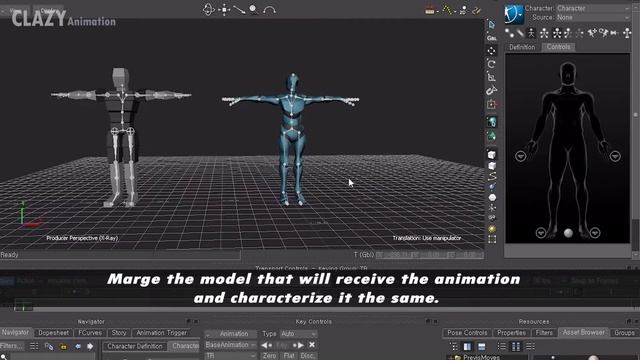The image size is (640, 360).
Task: Click the bottom square frame icon in side toolbar
Action: [x=492, y=240]
